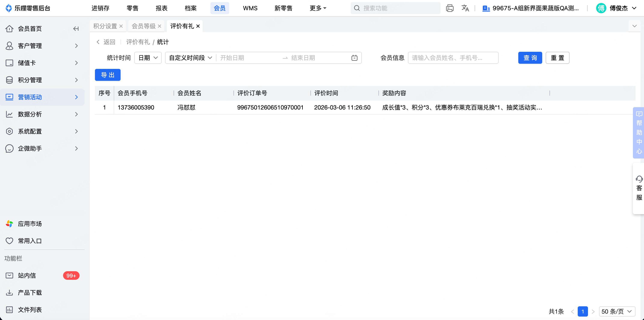Switch to the 报表 menu
Screen dimensions: 644x320
[161, 8]
